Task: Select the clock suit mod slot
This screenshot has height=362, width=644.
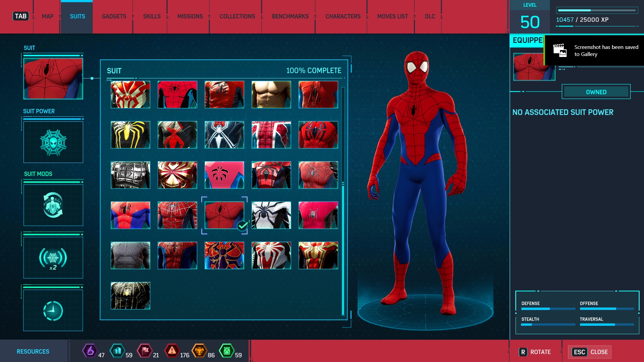Action: pos(53,310)
